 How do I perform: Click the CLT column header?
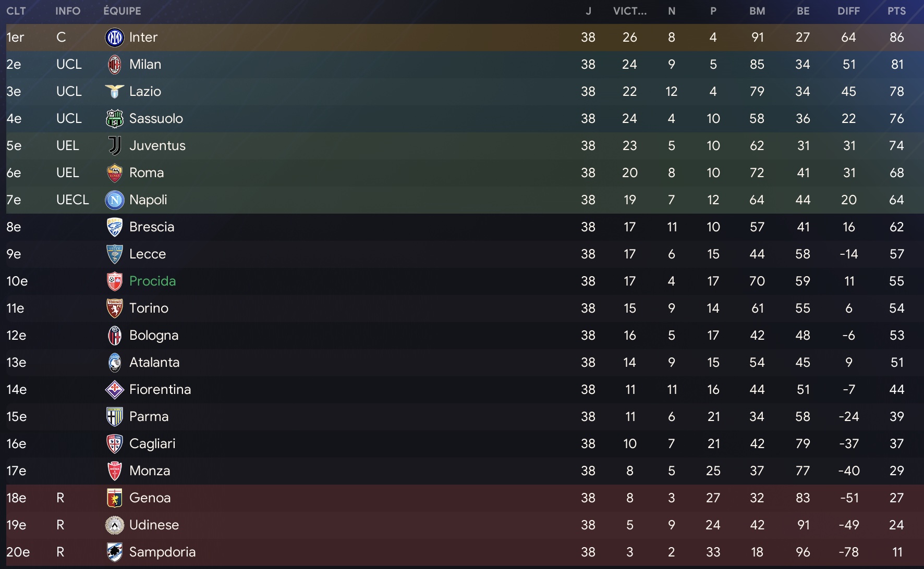click(x=16, y=11)
